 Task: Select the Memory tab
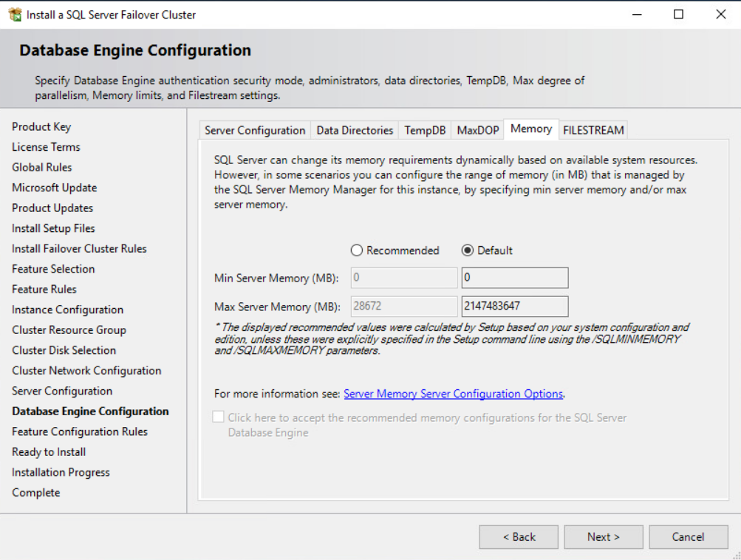point(531,129)
